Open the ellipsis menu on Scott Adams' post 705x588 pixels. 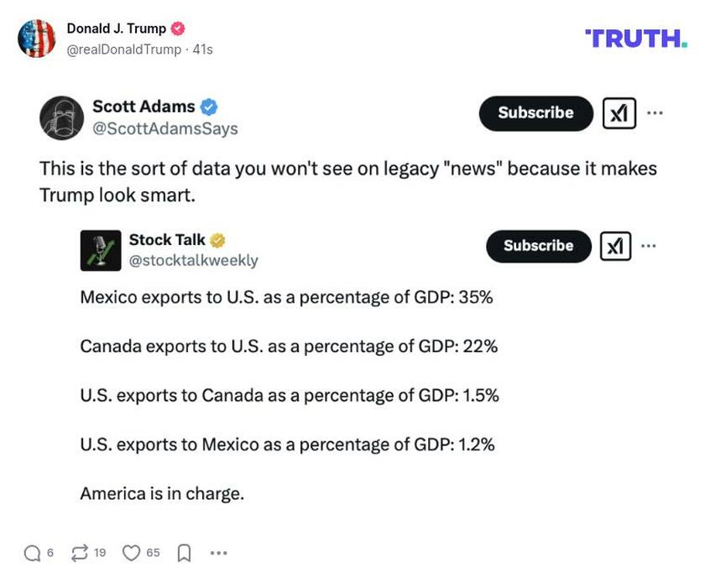654,111
